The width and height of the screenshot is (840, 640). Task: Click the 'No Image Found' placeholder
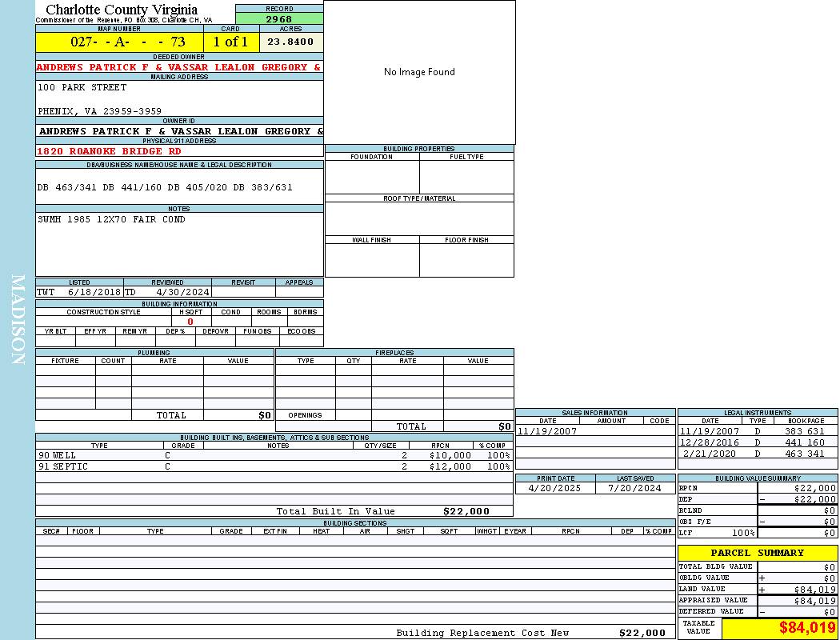419,72
